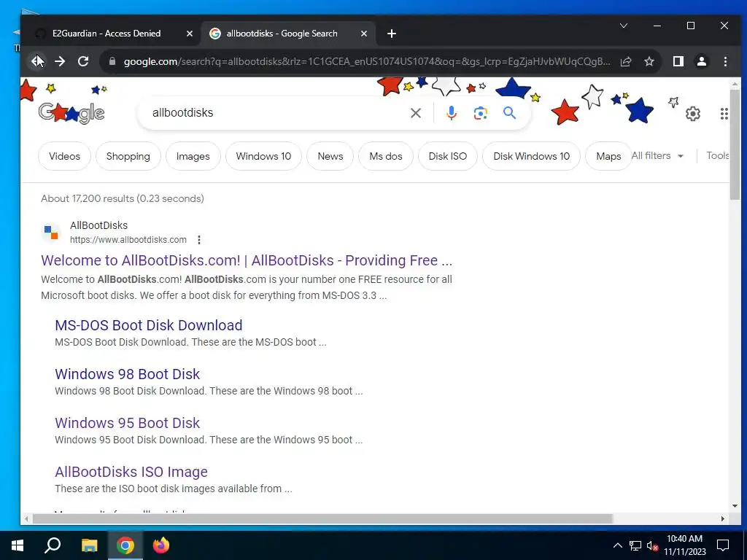This screenshot has height=560, width=747.
Task: Reload the current page
Action: tap(83, 61)
